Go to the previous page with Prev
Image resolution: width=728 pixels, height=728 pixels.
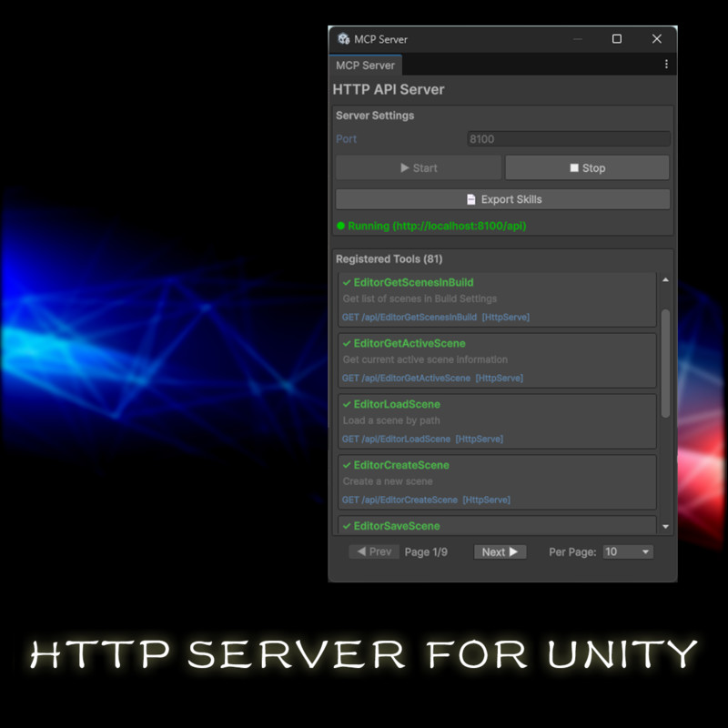(374, 551)
